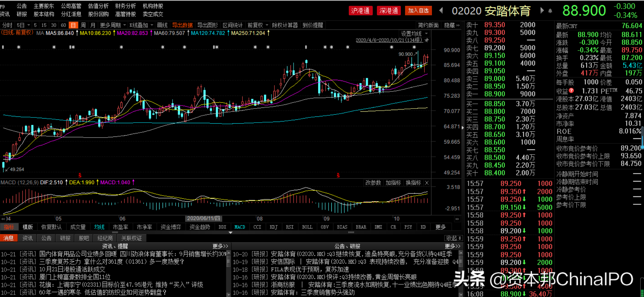Screen dimensions: 644x297
Task: Click the 沪港通 button
Action: [x=361, y=11]
